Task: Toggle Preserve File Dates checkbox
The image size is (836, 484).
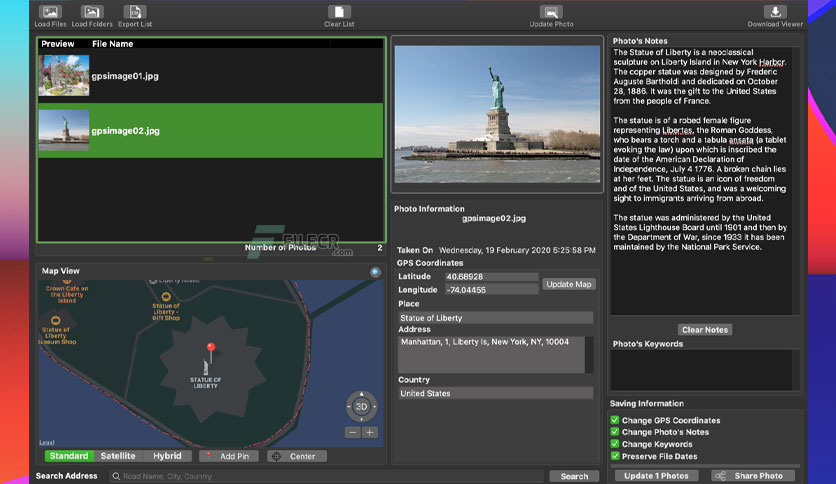Action: click(x=615, y=456)
